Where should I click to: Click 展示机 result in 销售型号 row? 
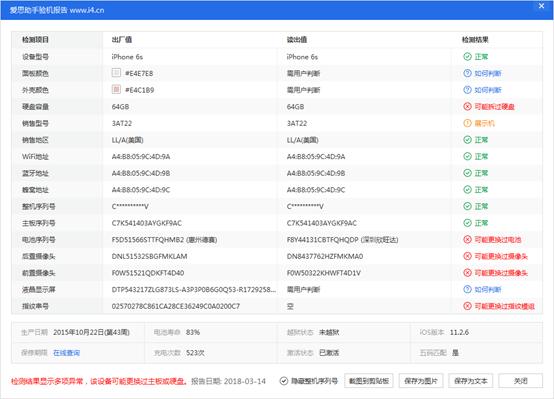point(484,123)
